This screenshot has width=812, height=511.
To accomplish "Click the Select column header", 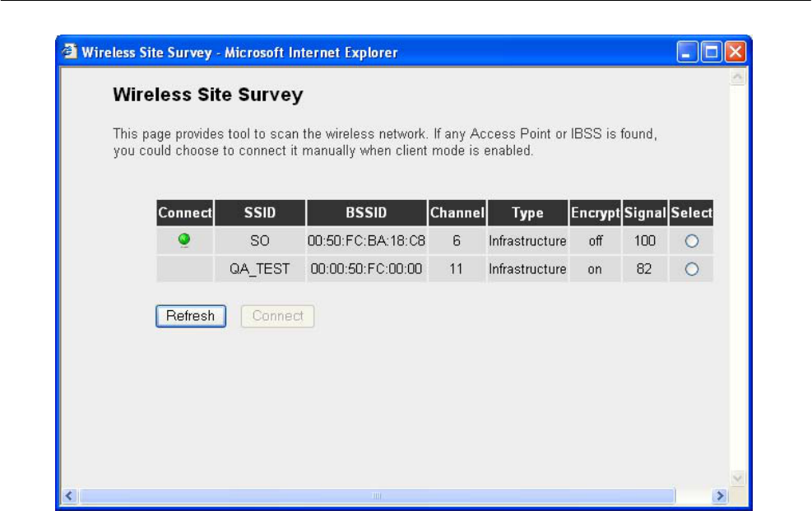I will 691,213.
